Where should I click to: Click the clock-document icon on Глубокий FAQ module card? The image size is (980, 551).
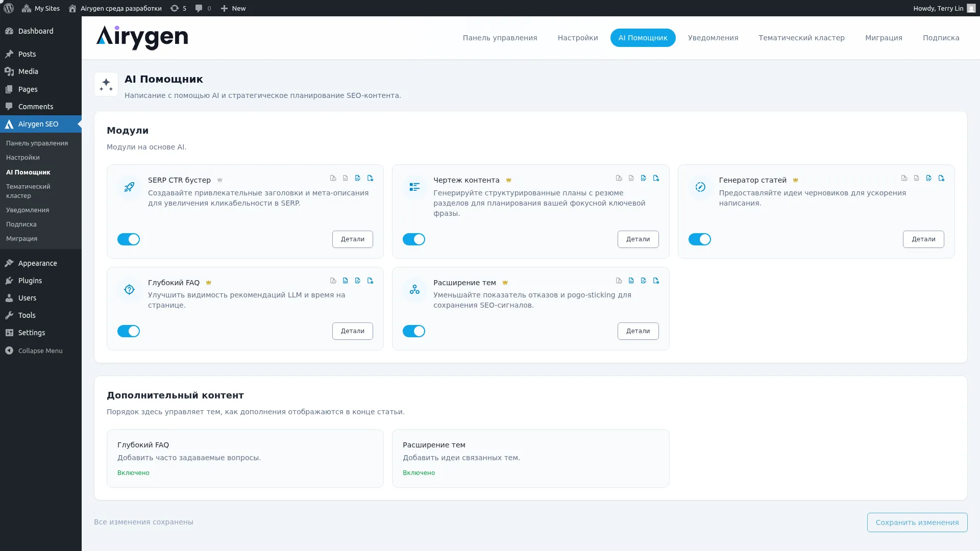pos(333,281)
